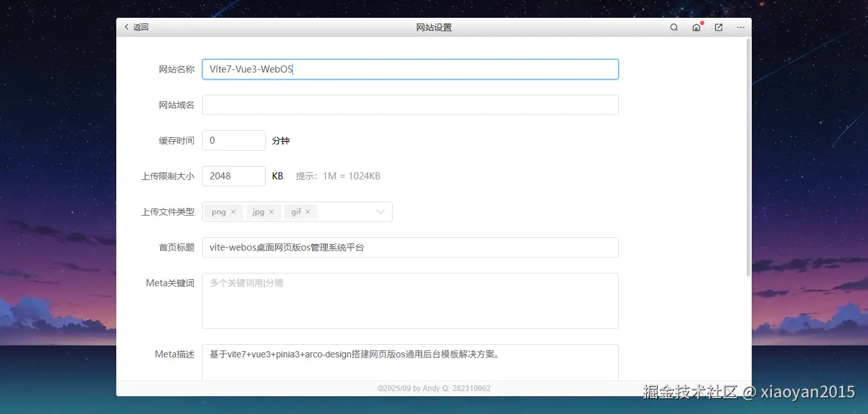Click the 上传限制大小 field showing 2048
This screenshot has height=414, width=868.
[x=233, y=176]
